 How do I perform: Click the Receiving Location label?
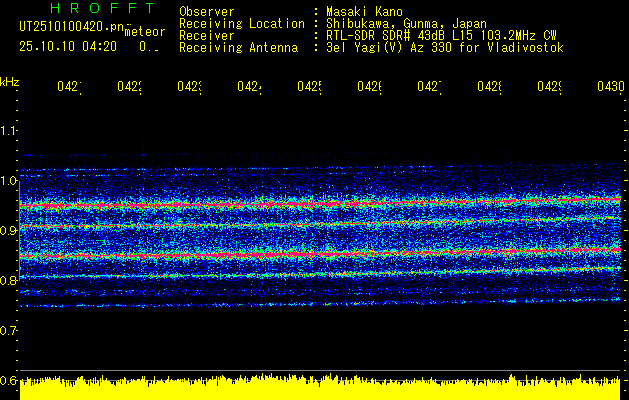(242, 24)
